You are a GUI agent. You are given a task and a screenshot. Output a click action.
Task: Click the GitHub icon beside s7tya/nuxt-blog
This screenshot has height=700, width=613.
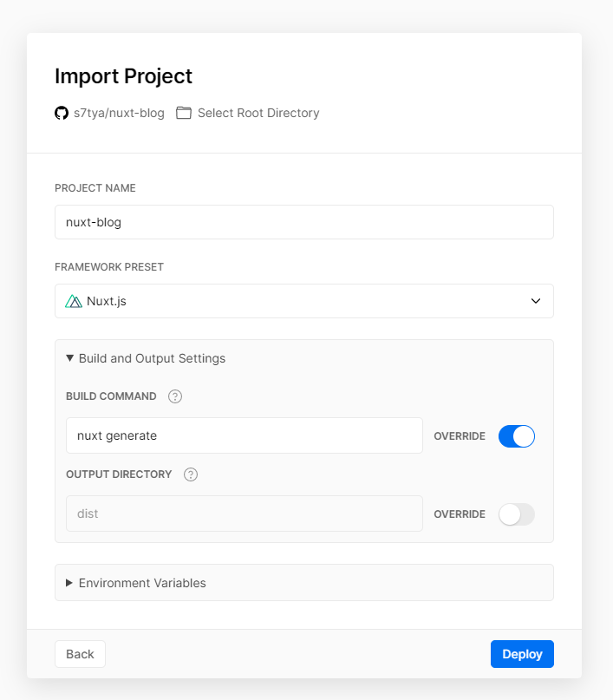62,113
